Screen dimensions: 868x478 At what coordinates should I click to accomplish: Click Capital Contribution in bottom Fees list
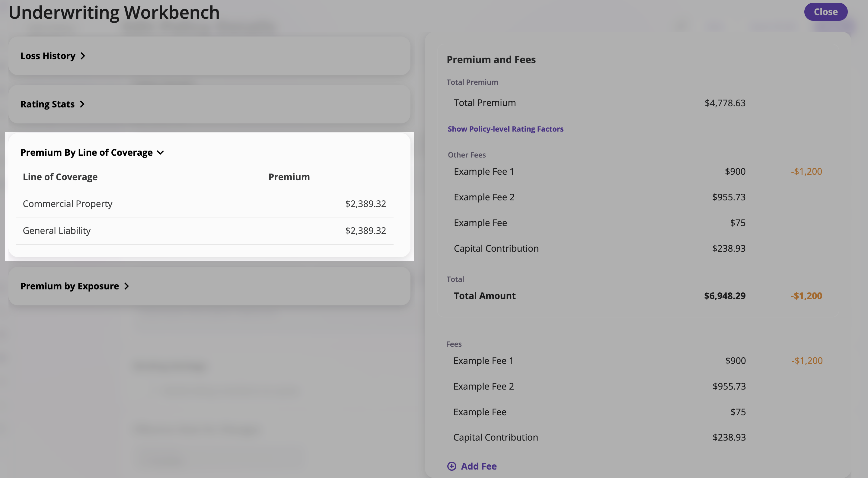coord(495,437)
